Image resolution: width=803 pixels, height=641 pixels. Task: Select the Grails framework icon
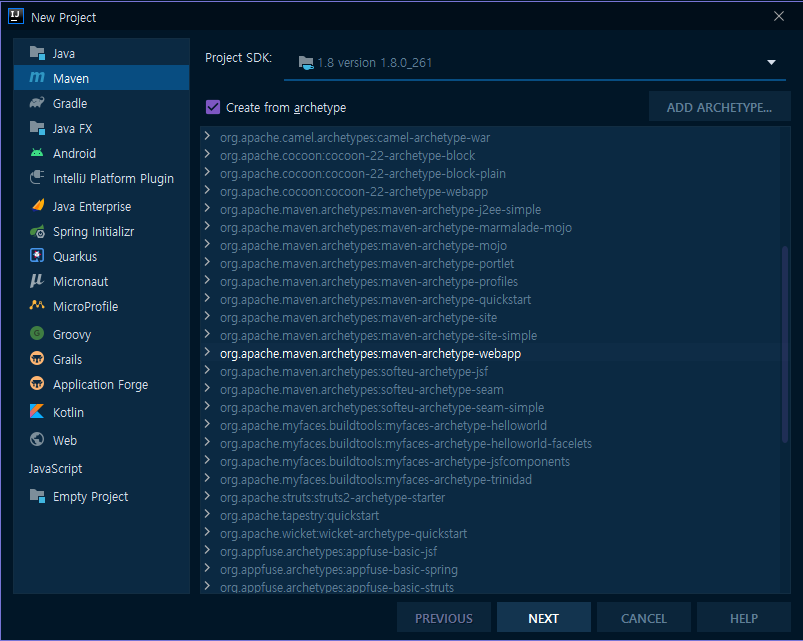tap(38, 359)
